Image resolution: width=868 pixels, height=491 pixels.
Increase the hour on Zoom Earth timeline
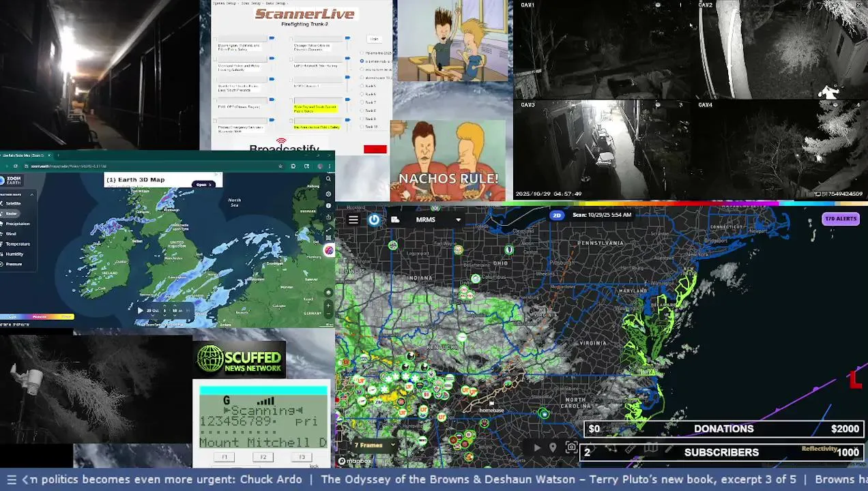[164, 305]
